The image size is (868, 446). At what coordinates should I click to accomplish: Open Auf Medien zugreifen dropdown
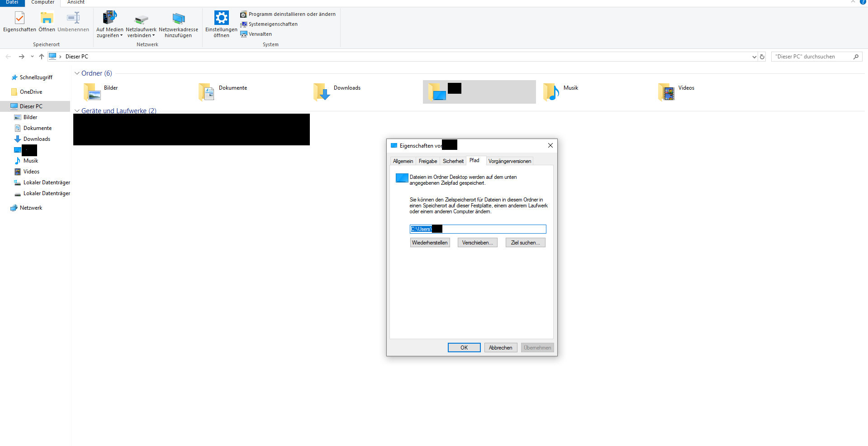tap(110, 33)
